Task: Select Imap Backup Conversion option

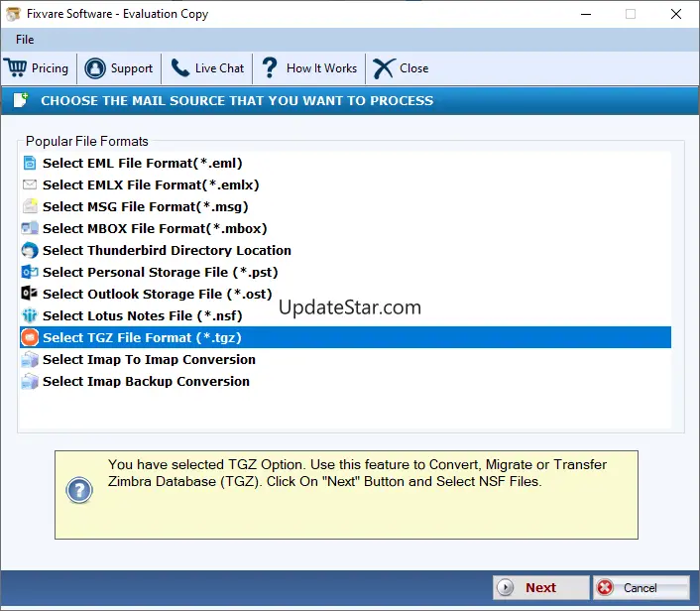Action: [146, 382]
